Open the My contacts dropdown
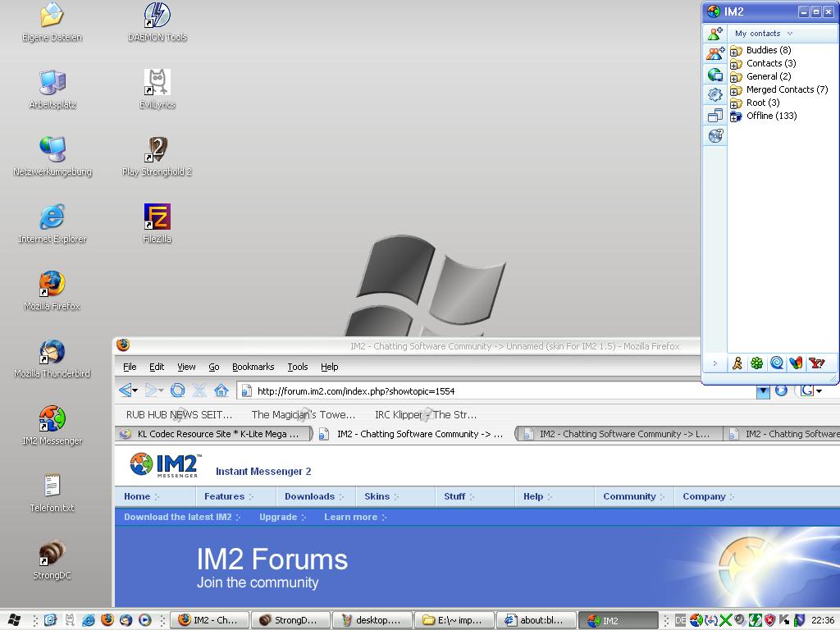840x630 pixels. [x=764, y=33]
